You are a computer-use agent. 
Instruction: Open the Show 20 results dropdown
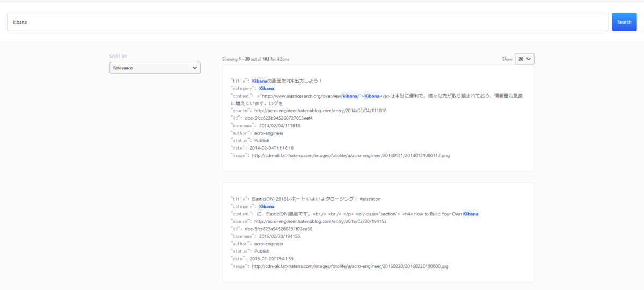pos(524,59)
